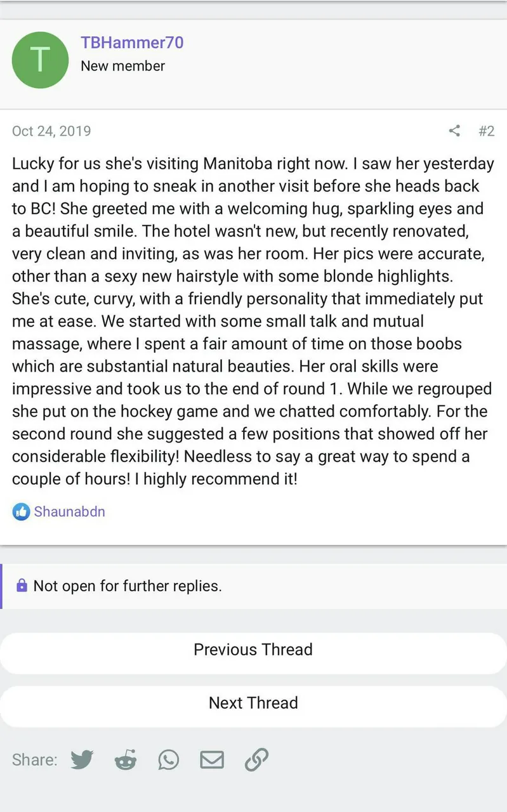Click the 'Not open for further replies' notice

click(128, 586)
